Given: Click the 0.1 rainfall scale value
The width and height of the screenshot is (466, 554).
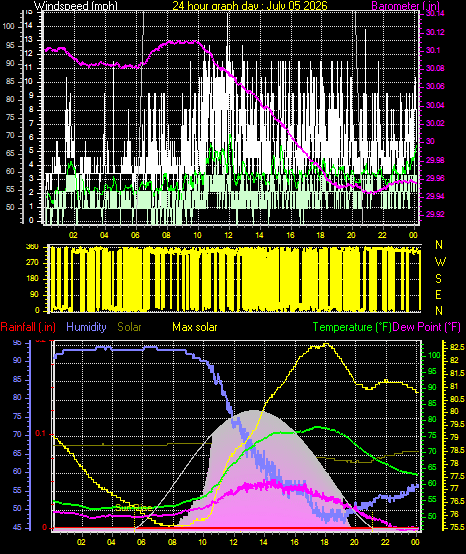Looking at the screenshot, I should 41,434.
